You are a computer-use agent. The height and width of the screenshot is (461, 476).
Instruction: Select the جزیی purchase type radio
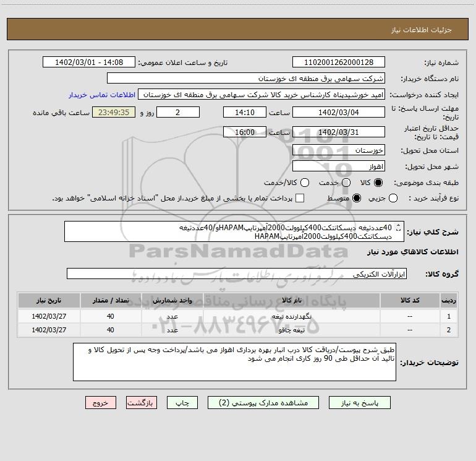click(393, 198)
